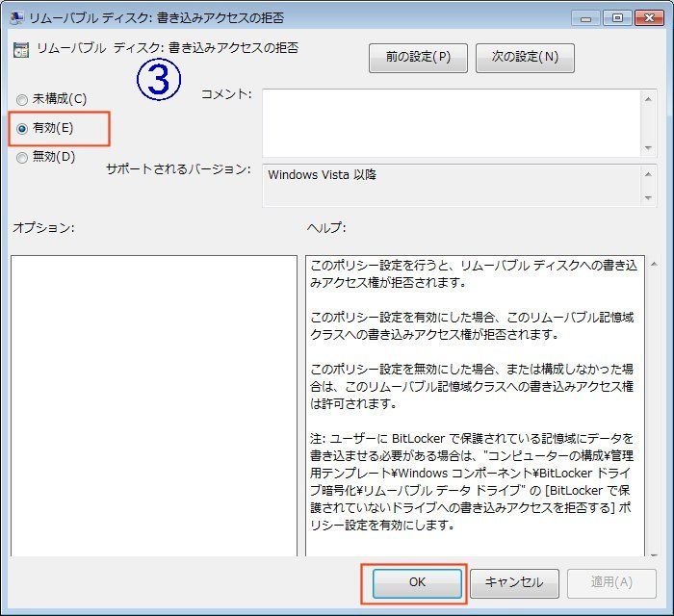This screenshot has width=674, height=616.
Task: Click the オプション label
Action: coord(43,227)
